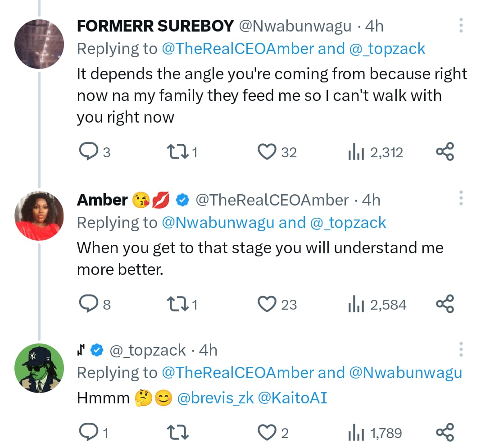Viewport: 481px width, 448px height.
Task: Like Amber's tweet with 23 likes
Action: 267,305
